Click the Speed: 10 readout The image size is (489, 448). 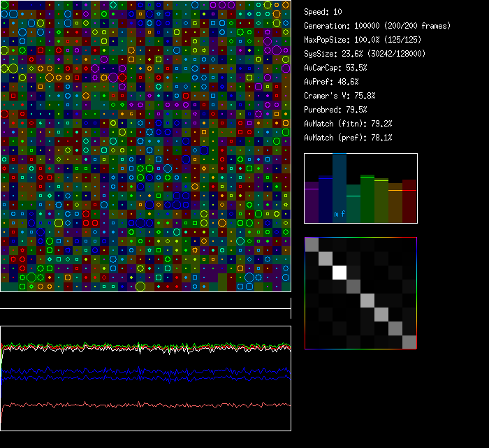323,12
